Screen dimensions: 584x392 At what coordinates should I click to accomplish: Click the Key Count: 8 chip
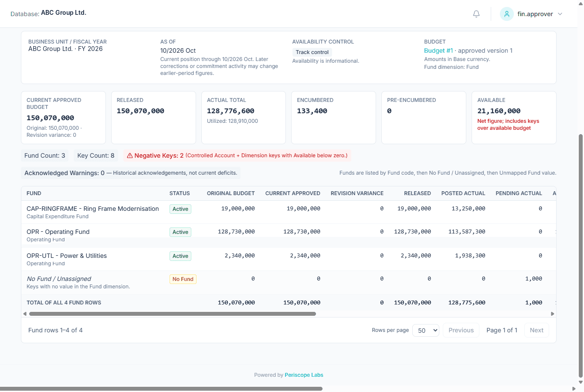coord(96,155)
